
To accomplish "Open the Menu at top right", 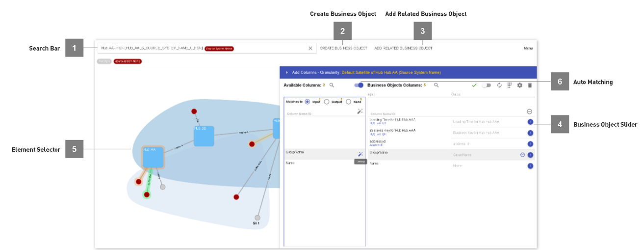I will (x=528, y=48).
